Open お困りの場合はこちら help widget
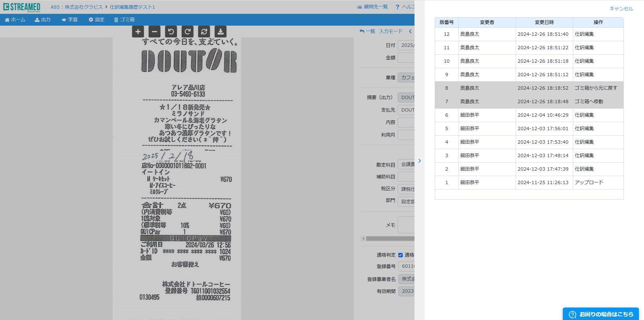This screenshot has height=320, width=644. (x=601, y=314)
